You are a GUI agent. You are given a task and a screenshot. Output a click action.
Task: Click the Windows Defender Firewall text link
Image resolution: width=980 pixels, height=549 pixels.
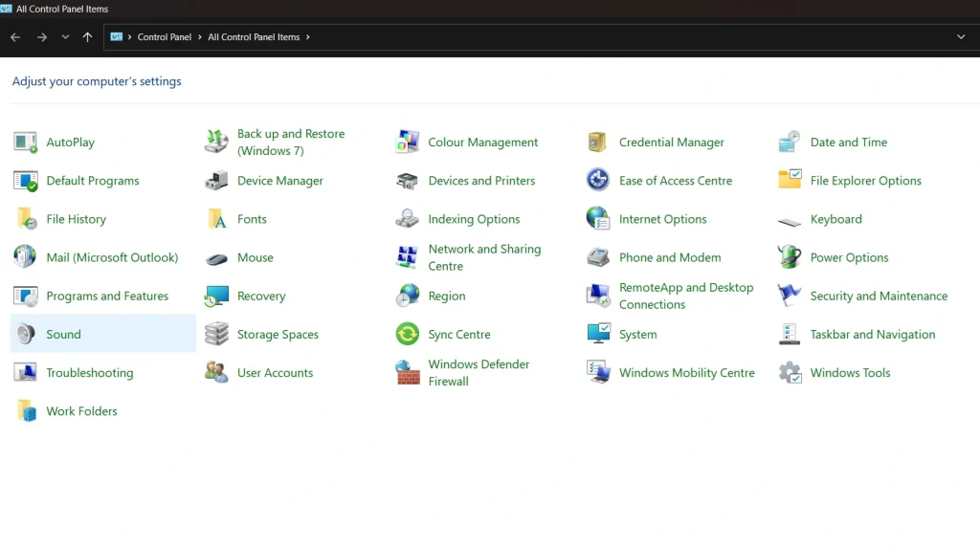click(x=479, y=373)
